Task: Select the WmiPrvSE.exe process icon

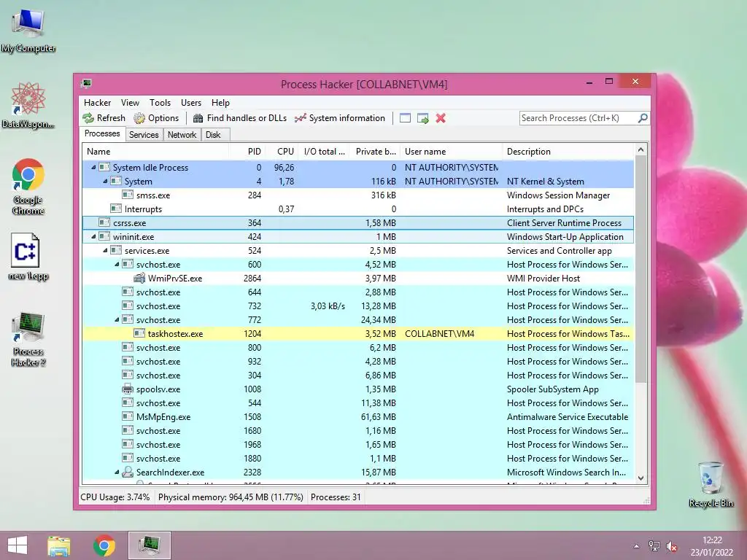Action: click(139, 278)
